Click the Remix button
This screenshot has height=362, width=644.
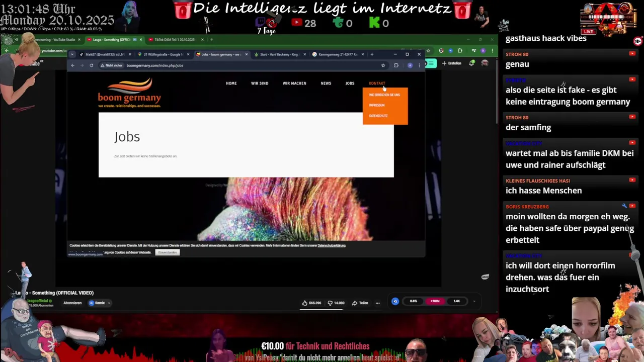click(98, 303)
